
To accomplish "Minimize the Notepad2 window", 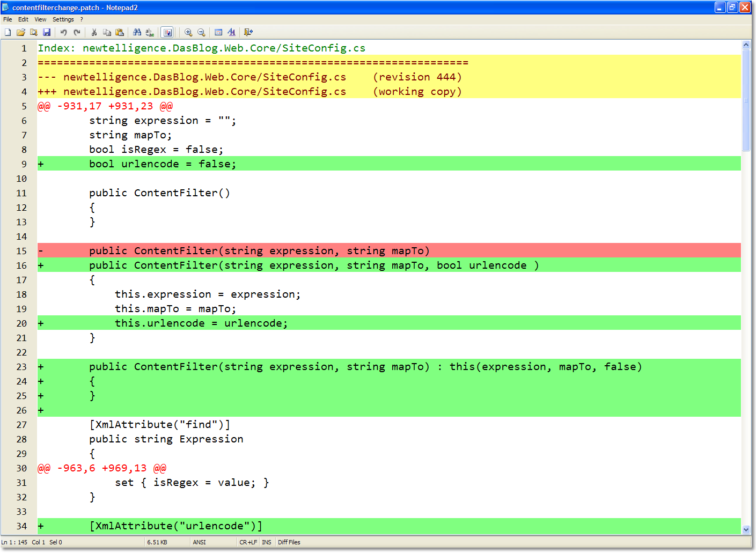I will pyautogui.click(x=720, y=8).
